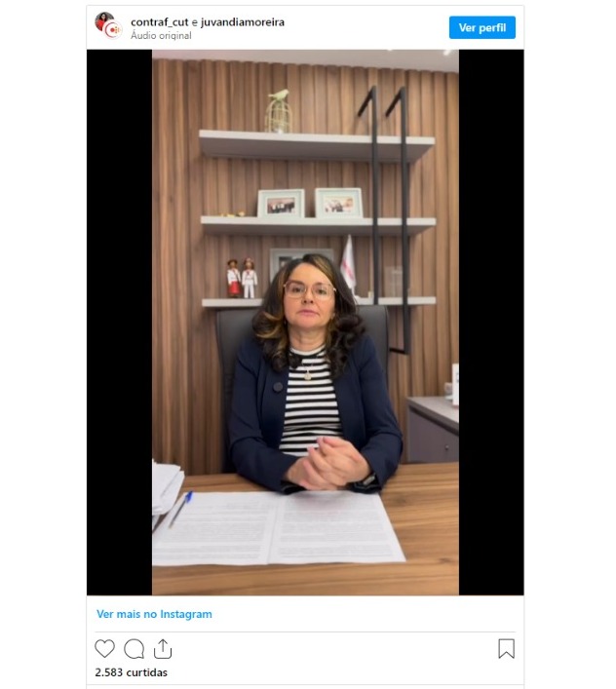Click the printed document on the desk
The image size is (616, 689).
point(279,528)
